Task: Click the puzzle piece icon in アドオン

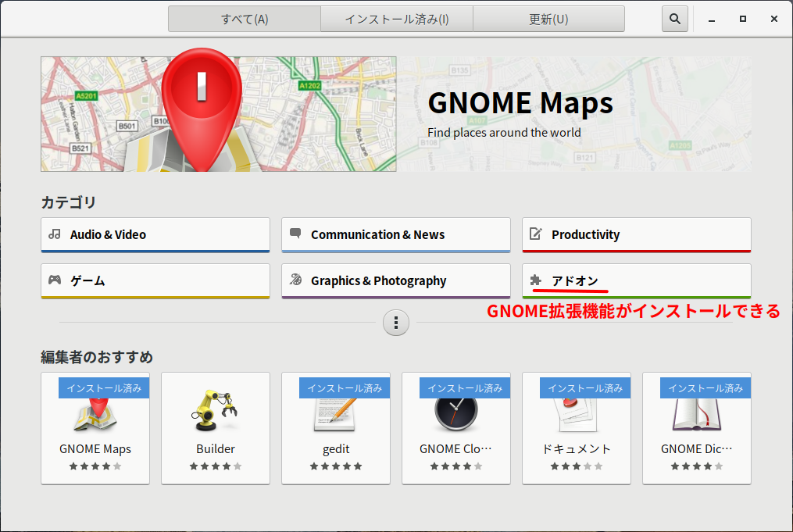Action: pos(536,280)
